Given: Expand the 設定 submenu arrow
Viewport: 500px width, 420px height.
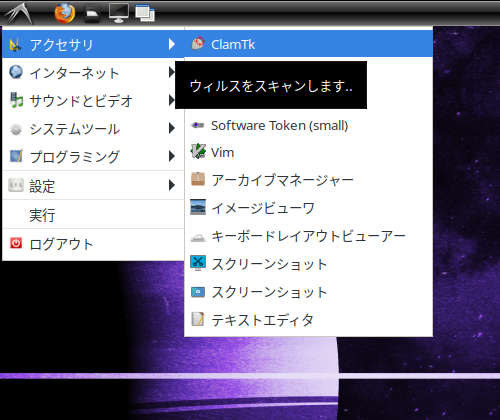Looking at the screenshot, I should (x=172, y=185).
